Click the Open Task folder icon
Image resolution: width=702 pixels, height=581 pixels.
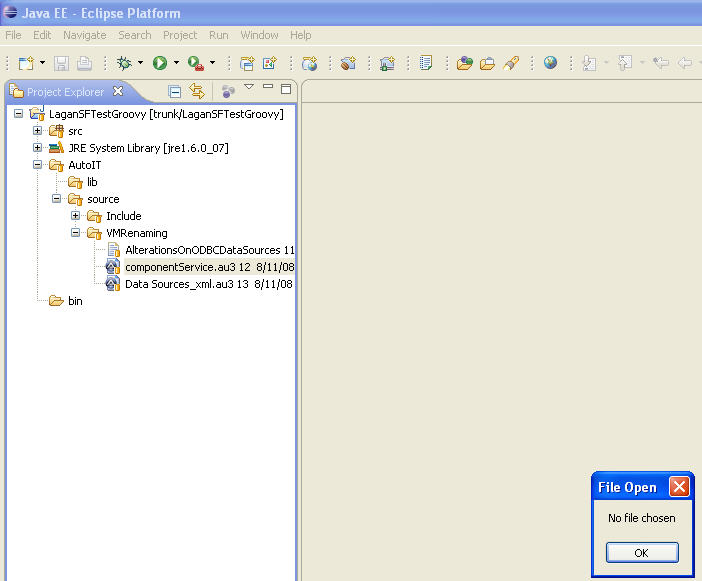(487, 63)
